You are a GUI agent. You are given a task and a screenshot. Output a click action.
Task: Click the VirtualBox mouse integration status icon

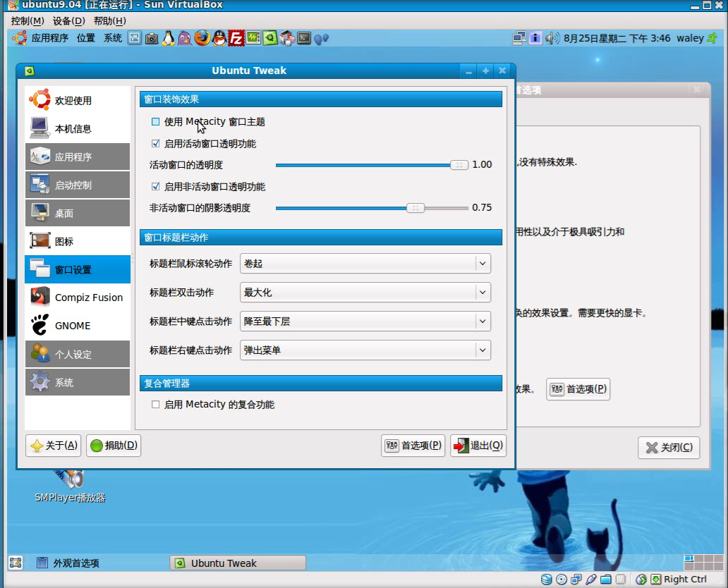pos(641,579)
